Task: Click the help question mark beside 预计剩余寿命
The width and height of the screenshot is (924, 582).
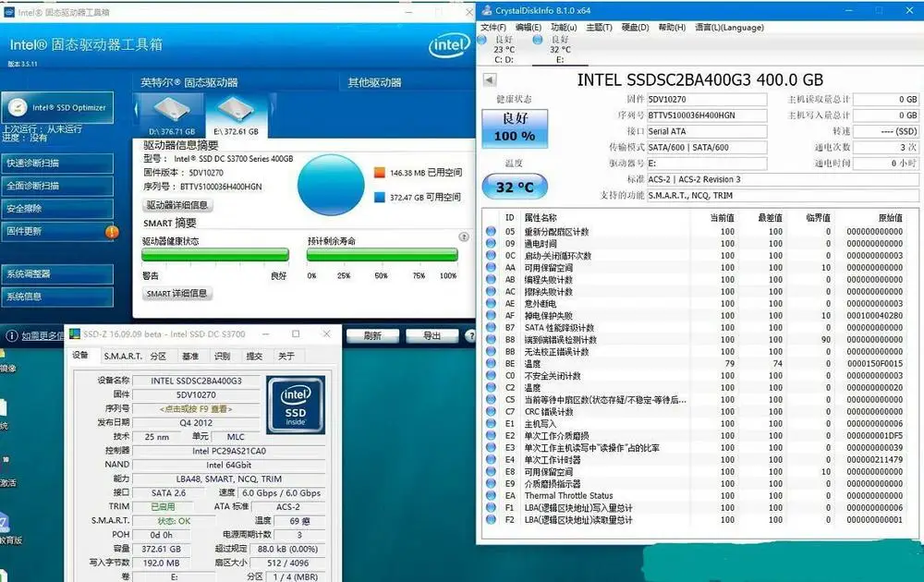Action: tap(464, 236)
